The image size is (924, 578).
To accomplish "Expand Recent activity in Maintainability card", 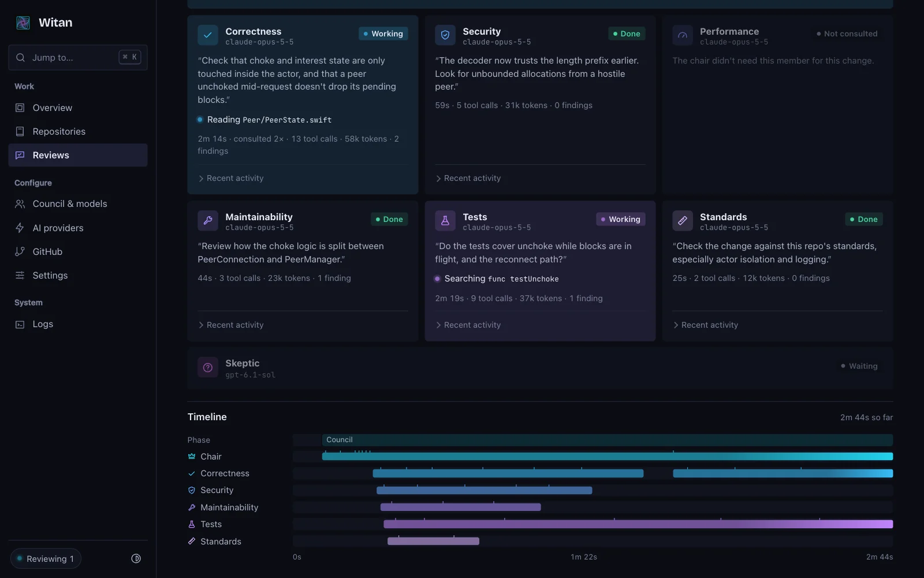I will [231, 325].
